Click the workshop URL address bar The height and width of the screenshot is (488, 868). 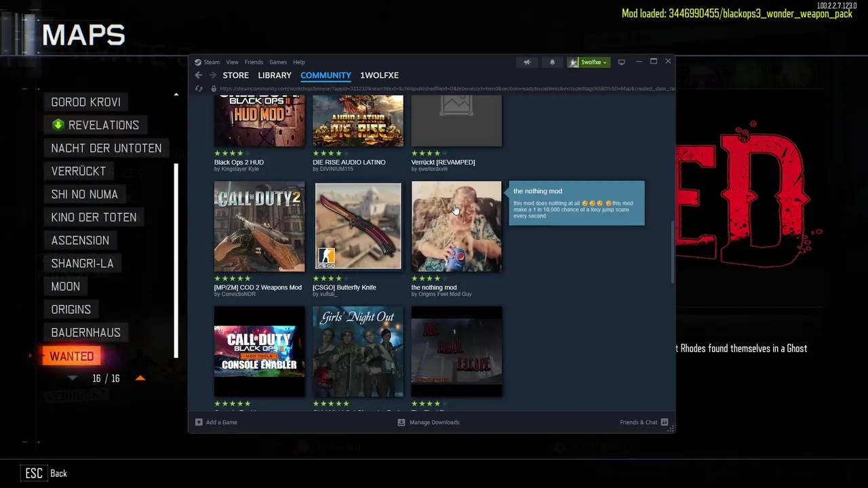[x=446, y=89]
